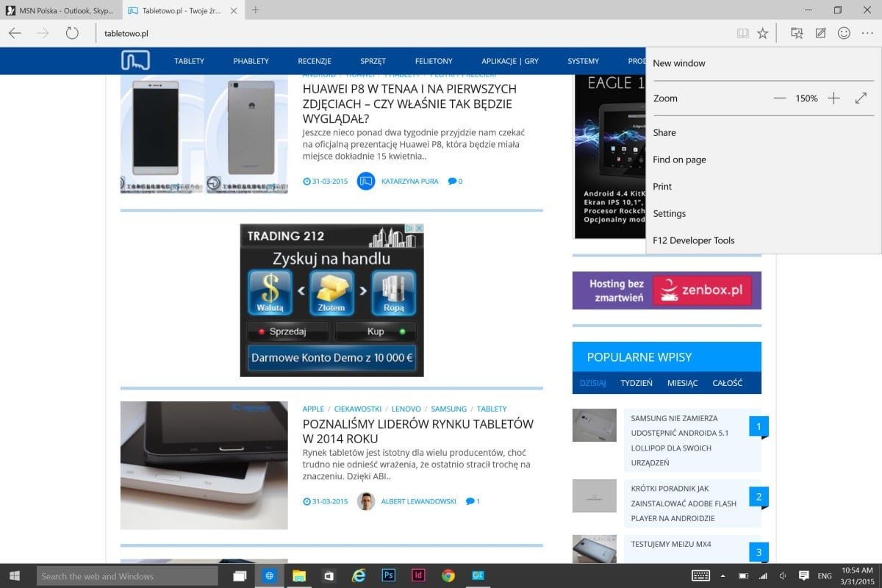882x588 pixels.
Task: Open the notification center icon
Action: 804,576
